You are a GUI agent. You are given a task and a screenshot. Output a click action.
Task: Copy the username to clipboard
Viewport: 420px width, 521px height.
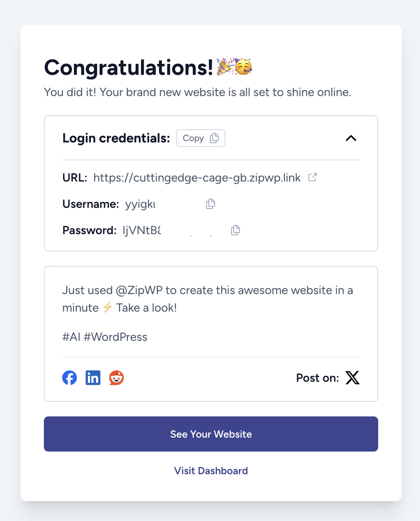pos(211,204)
